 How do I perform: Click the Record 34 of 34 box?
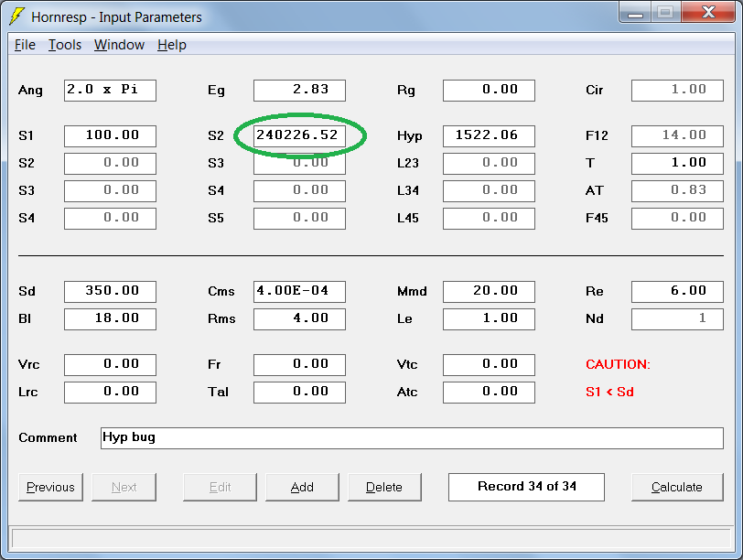click(x=526, y=487)
